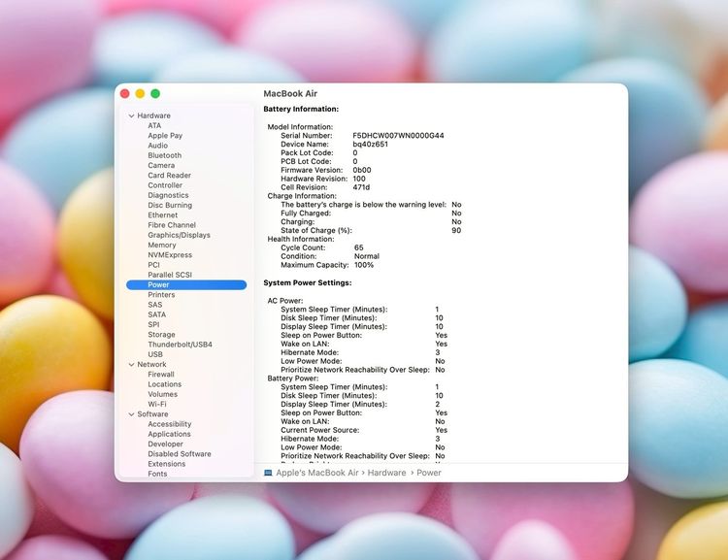This screenshot has height=560, width=728.
Task: Click the Condition value Normal
Action: point(367,256)
